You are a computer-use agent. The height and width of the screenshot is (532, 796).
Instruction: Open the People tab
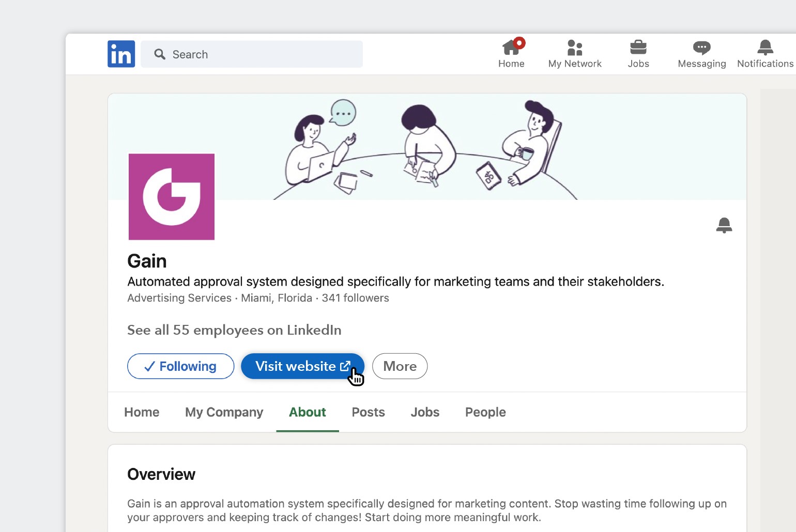click(485, 412)
